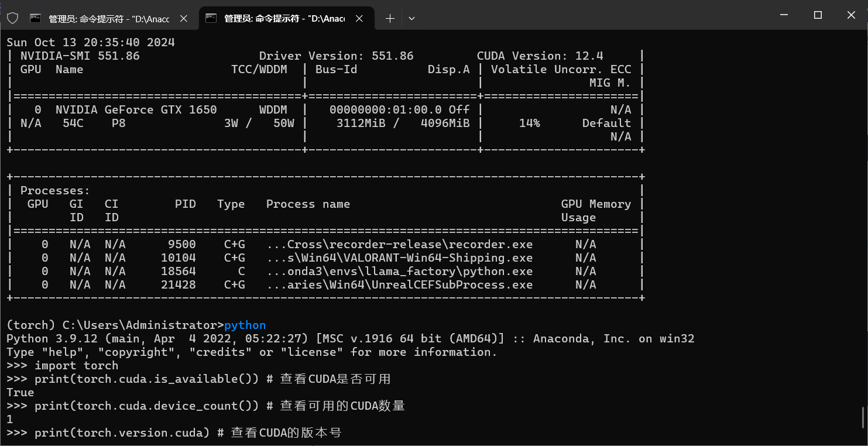Click the timestamp 'Sun Oct 13 20:35:40 2024'
868x446 pixels.
click(x=91, y=42)
